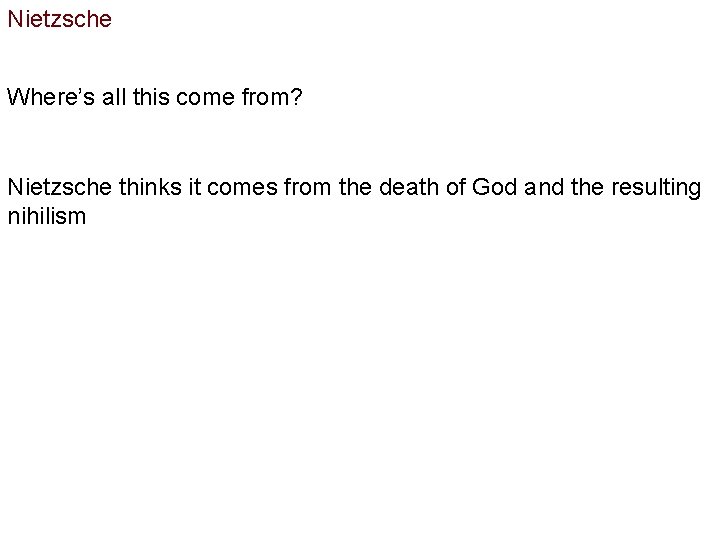Click "Nietzsche" at the start of the body sentence
The height and width of the screenshot is (540, 720).
tap(59, 187)
